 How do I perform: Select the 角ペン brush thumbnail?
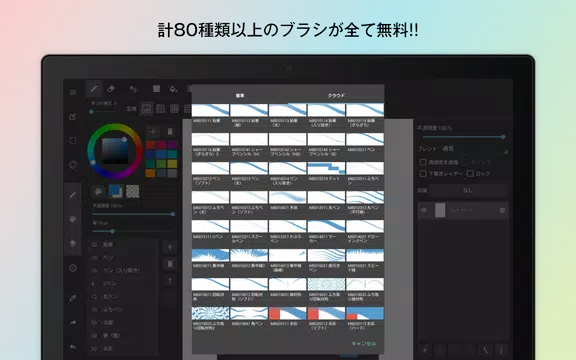pos(249,313)
